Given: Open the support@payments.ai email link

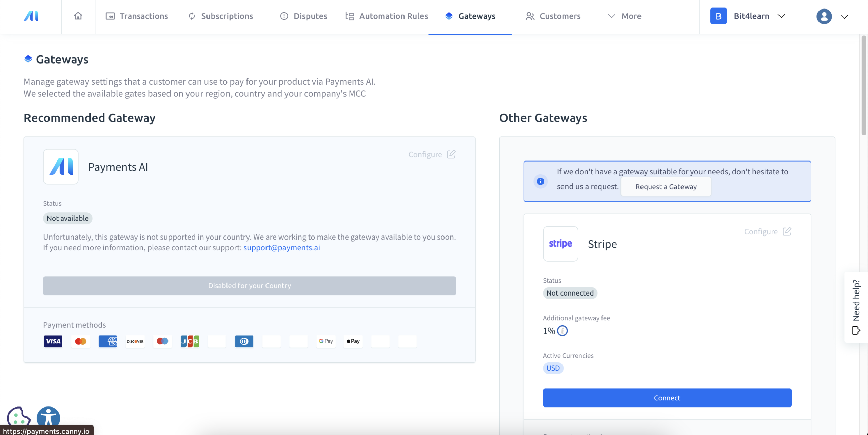Looking at the screenshot, I should point(281,247).
